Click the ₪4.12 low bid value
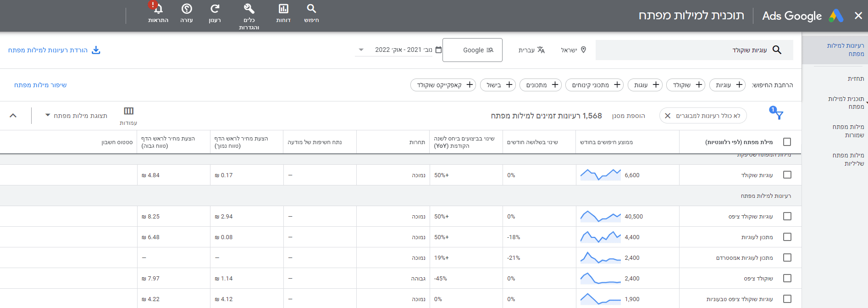The image size is (868, 308). pyautogui.click(x=224, y=299)
